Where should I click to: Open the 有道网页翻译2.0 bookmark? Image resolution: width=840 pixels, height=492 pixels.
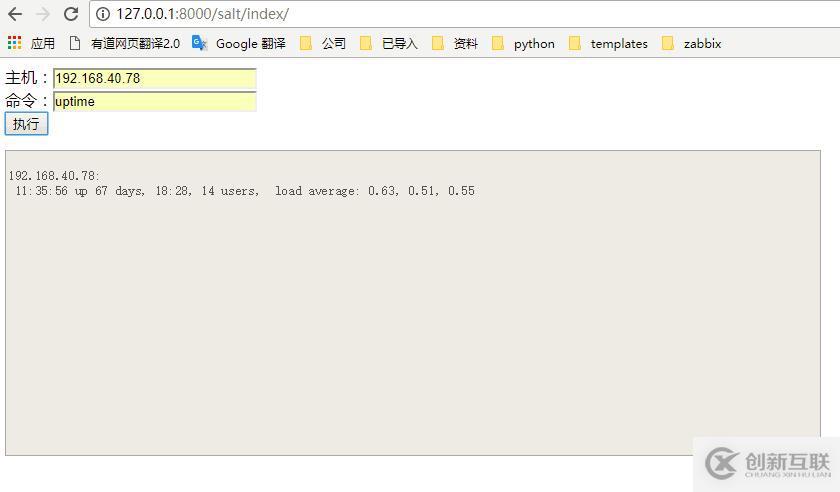tap(124, 43)
